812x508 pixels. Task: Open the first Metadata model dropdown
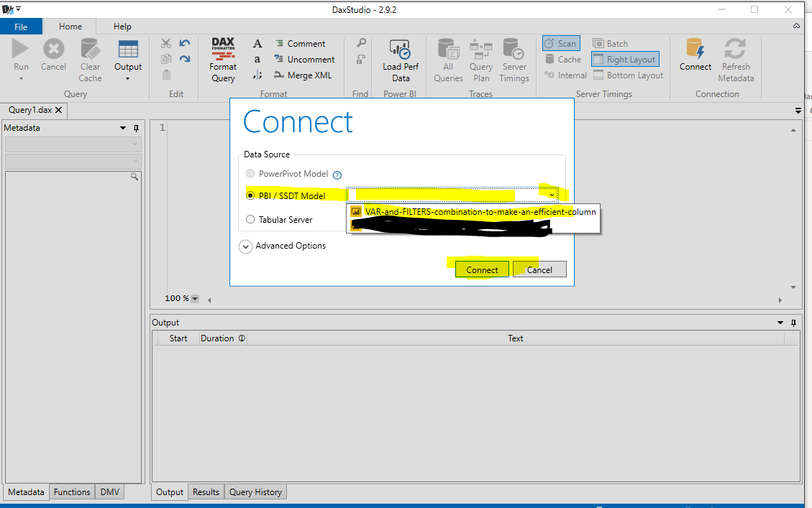(x=73, y=144)
